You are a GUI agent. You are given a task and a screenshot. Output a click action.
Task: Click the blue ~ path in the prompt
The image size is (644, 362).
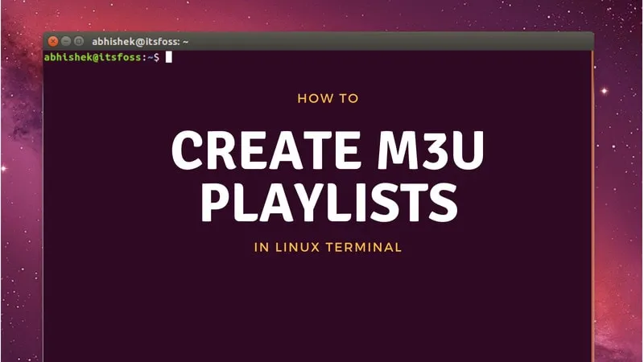pos(150,57)
